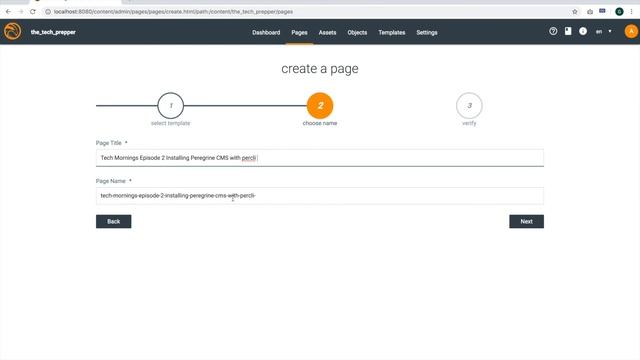This screenshot has height=360, width=640.
Task: Click the cast/screen icon in browser toolbar
Action: click(602, 11)
